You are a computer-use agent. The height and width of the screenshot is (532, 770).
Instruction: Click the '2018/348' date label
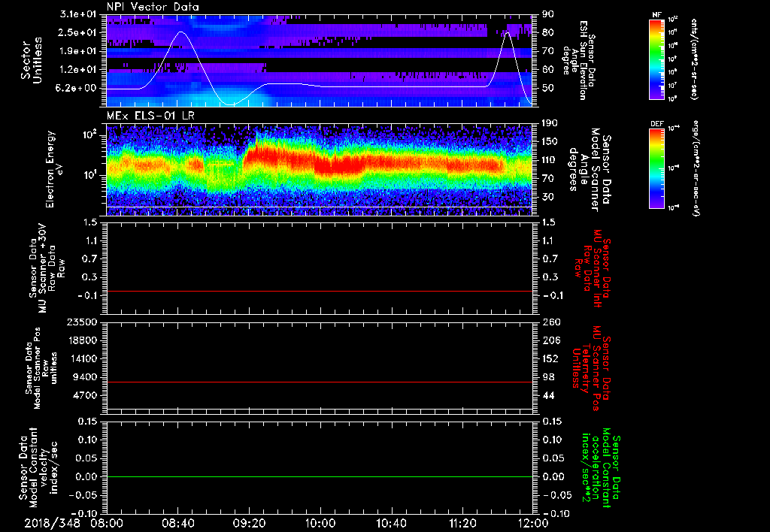tap(52, 523)
